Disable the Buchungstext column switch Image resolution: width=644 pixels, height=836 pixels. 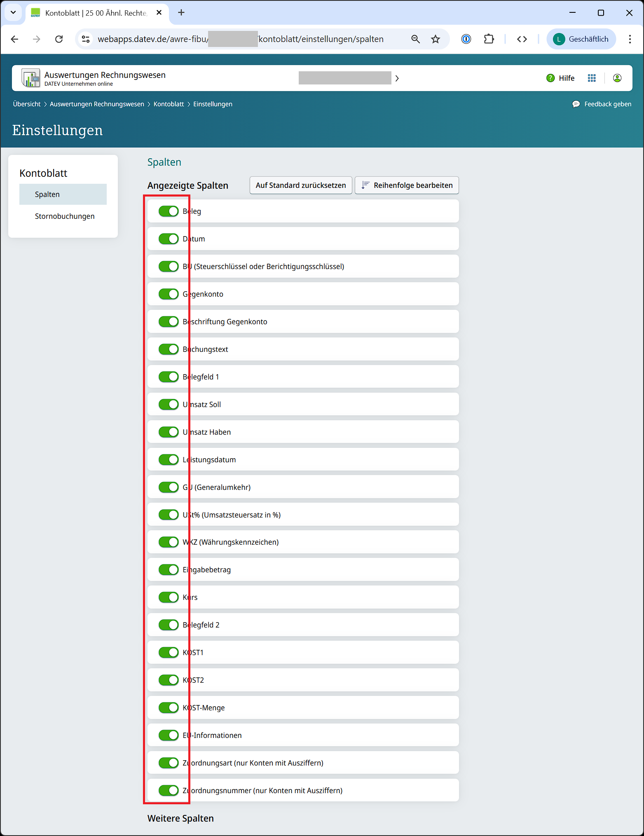pyautogui.click(x=169, y=349)
